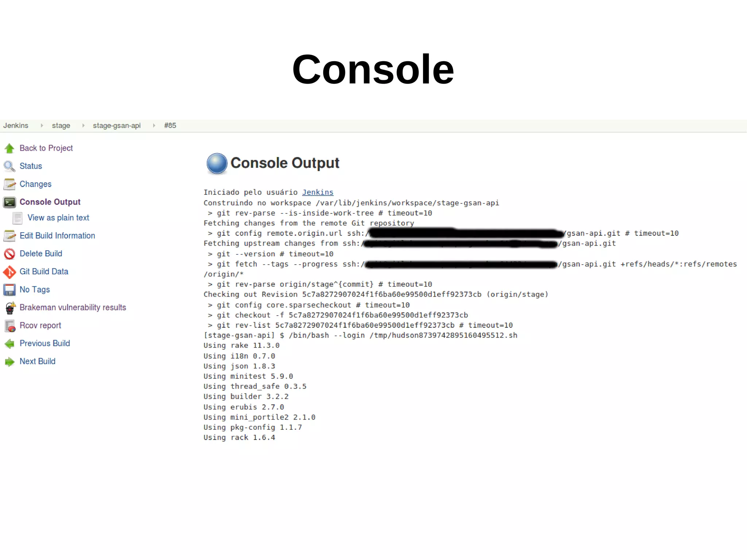The height and width of the screenshot is (560, 747).
Task: Click the Brakeman vulnerability icon
Action: (10, 308)
